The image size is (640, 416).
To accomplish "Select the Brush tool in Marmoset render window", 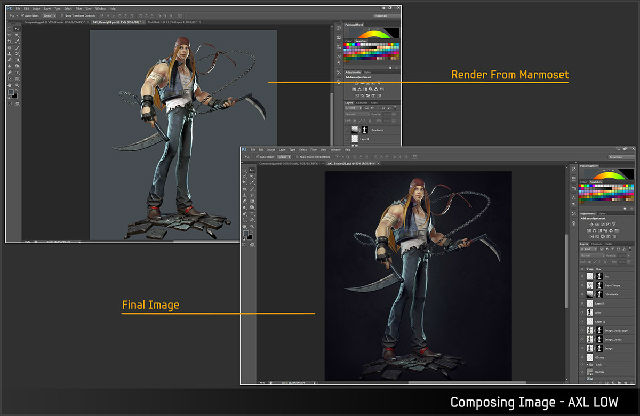I will [x=17, y=48].
